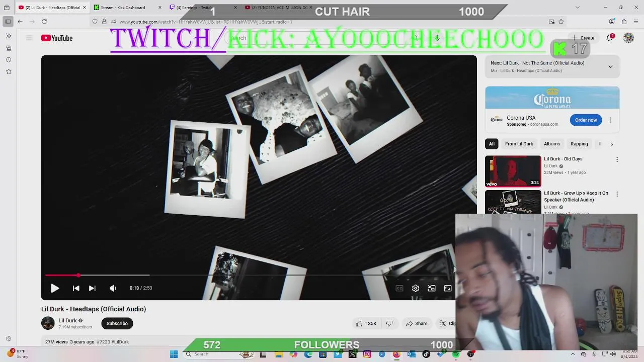
Task: Switch to miniplayer mode
Action: point(432,288)
